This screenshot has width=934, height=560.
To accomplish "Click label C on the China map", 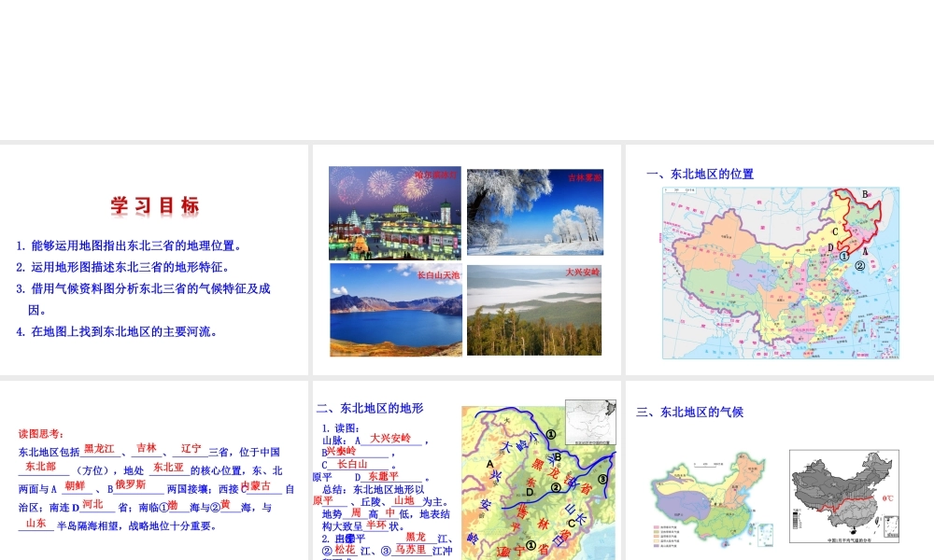I will 835,231.
